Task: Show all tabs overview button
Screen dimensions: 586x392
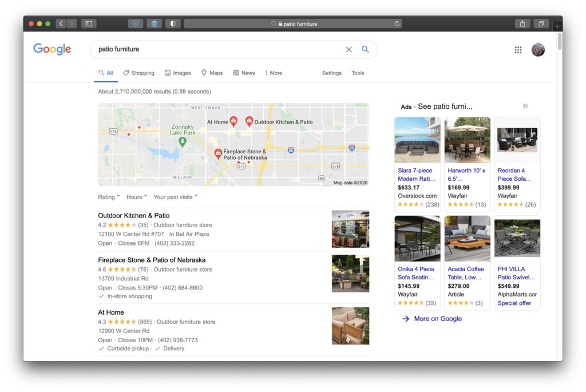Action: 541,23
